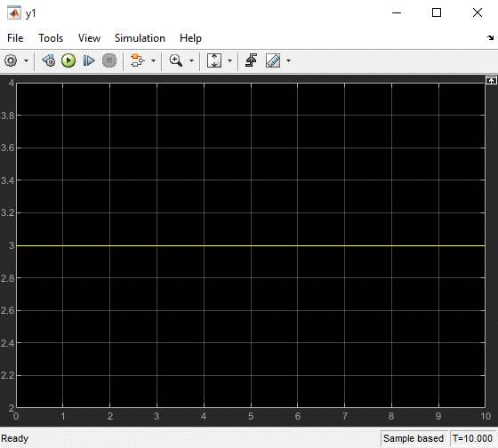Open the View menu
This screenshot has height=448, width=498.
pyautogui.click(x=89, y=38)
